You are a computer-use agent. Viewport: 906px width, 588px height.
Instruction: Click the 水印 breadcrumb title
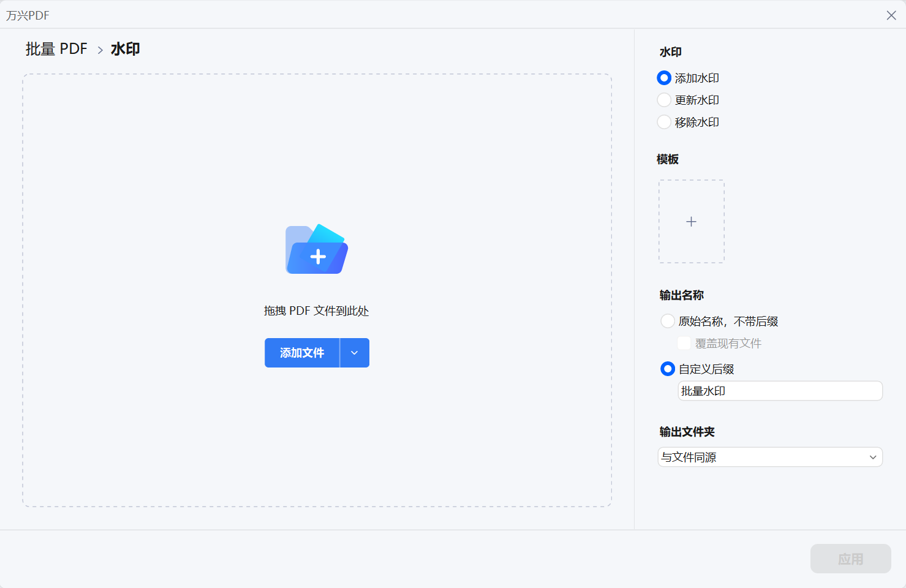coord(125,48)
